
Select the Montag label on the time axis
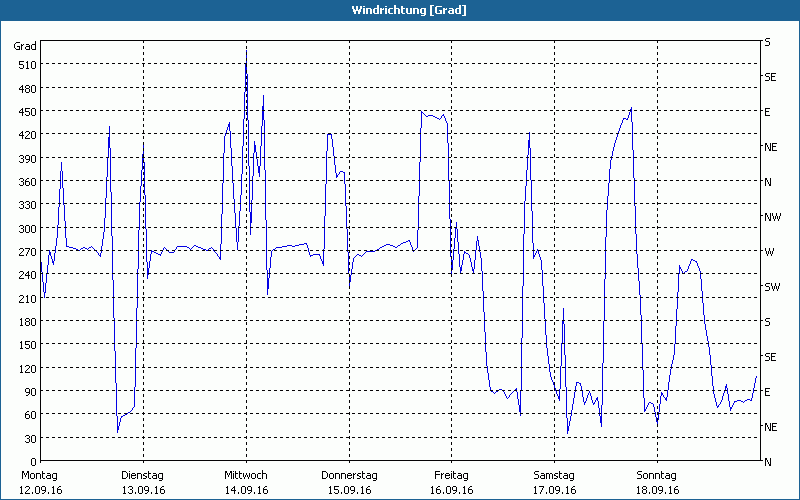coord(40,475)
